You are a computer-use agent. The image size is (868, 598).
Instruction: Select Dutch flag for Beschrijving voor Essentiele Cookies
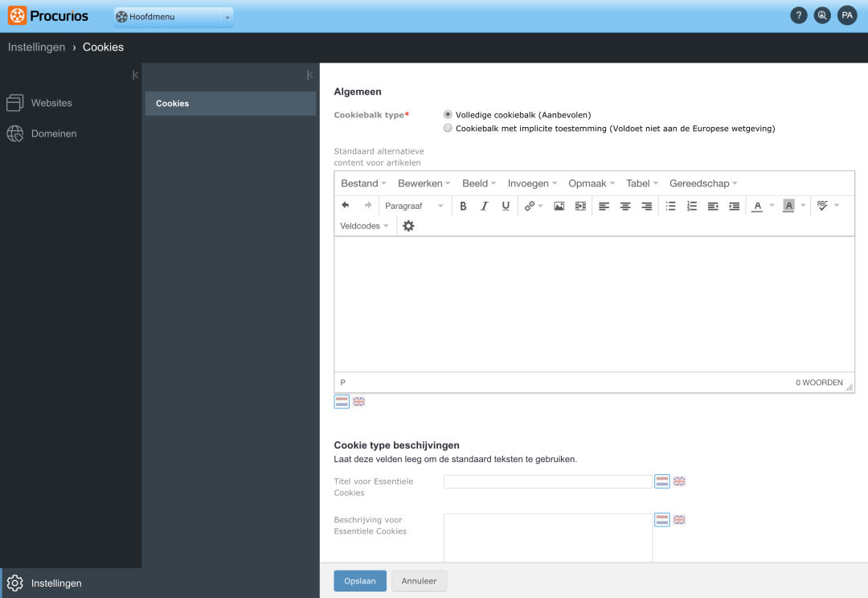pos(662,519)
